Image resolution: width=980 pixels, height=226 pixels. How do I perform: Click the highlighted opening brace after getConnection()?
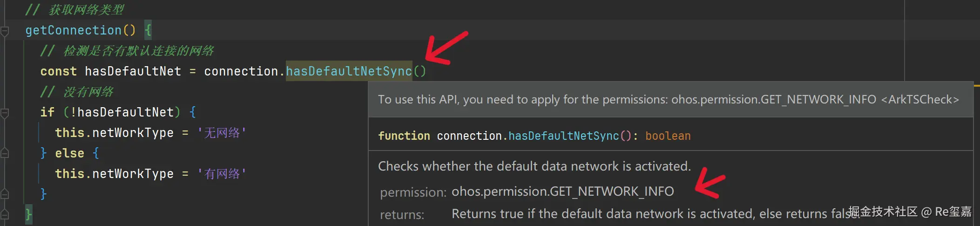[148, 31]
